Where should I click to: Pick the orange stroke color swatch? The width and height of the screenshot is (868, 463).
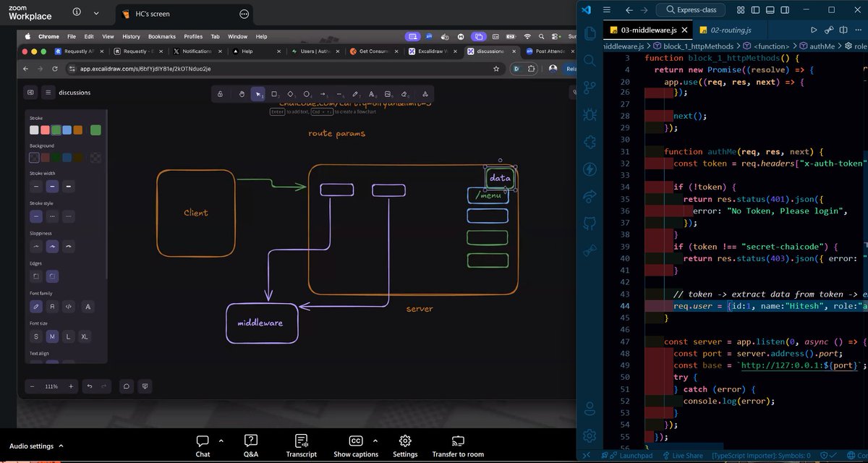[x=77, y=130]
